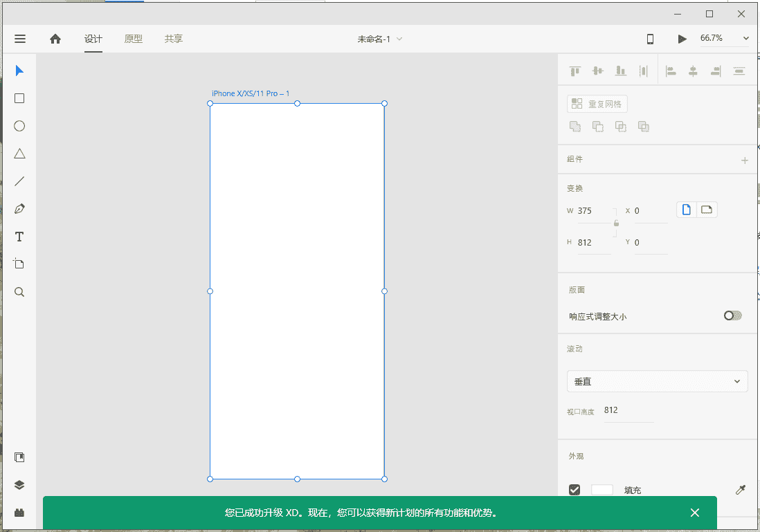Uncheck the fill checkbox
This screenshot has height=532, width=760.
tap(574, 490)
